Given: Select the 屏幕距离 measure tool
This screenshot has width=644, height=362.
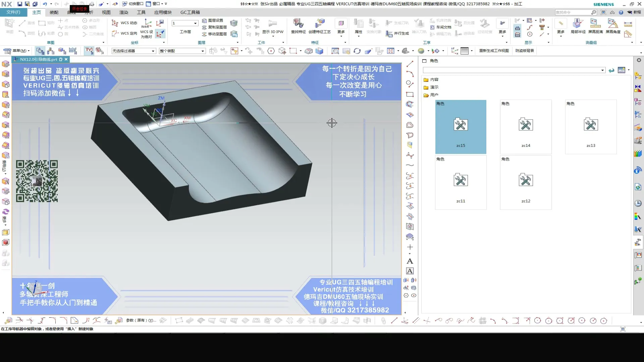Looking at the screenshot, I should tap(595, 23).
